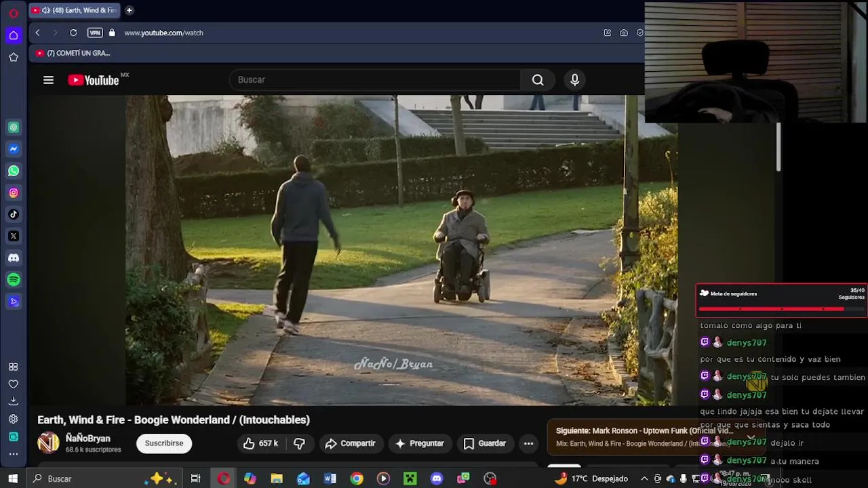View site info via the padlock icon
Screen dimensions: 868x488
(x=112, y=33)
